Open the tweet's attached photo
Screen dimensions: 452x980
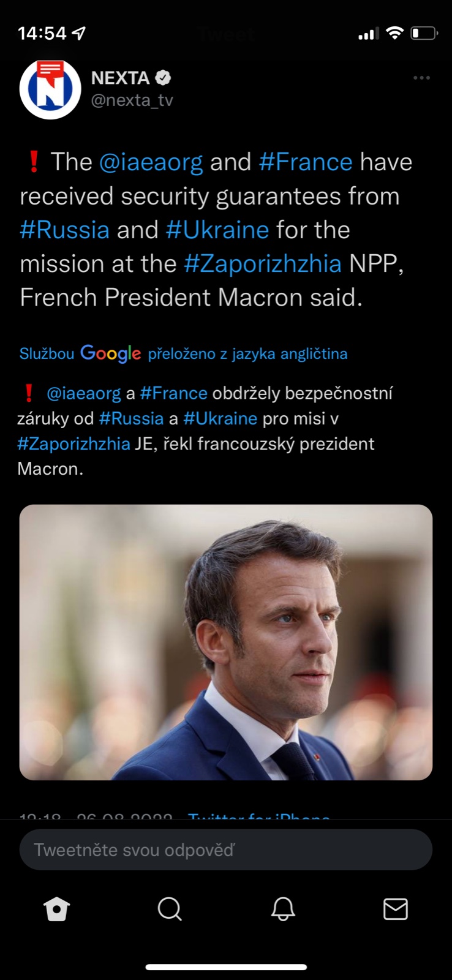[x=226, y=642]
